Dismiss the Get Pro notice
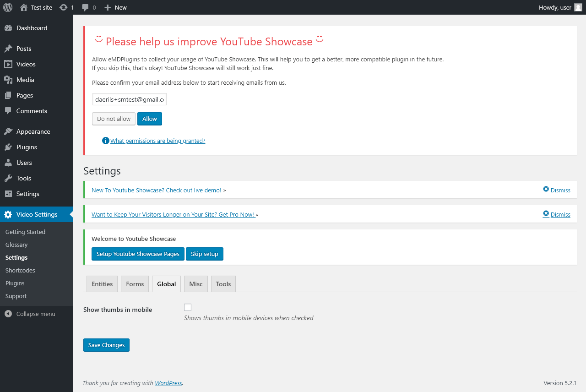586x392 pixels. click(x=560, y=214)
